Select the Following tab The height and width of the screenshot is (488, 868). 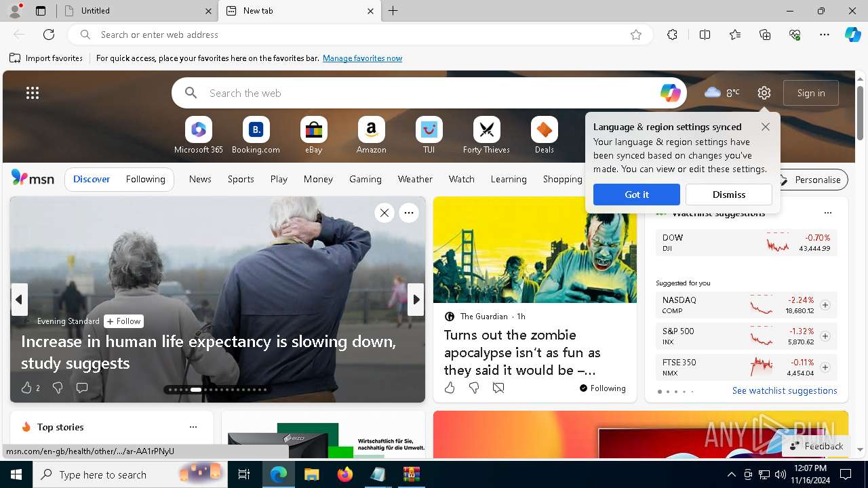tap(146, 179)
